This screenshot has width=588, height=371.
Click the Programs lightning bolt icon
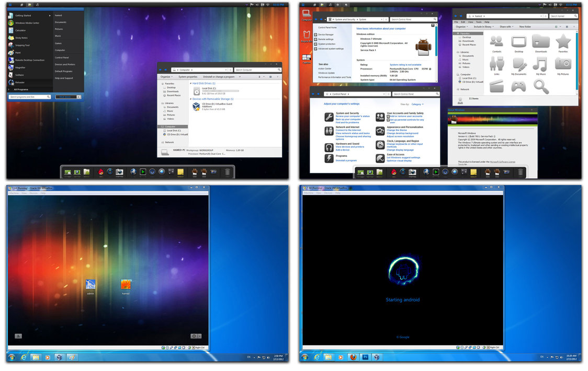(x=329, y=158)
